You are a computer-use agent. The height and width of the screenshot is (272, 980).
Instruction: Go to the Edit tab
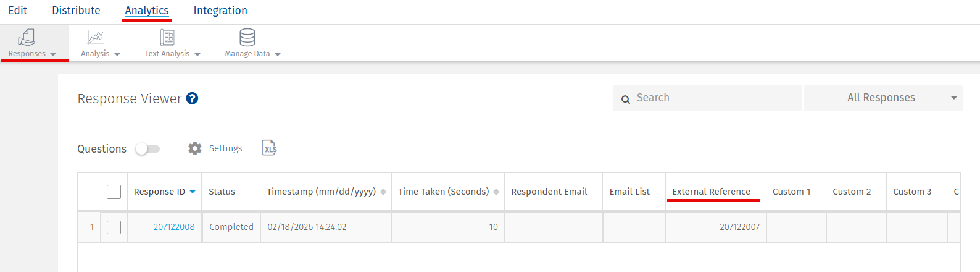[x=18, y=11]
